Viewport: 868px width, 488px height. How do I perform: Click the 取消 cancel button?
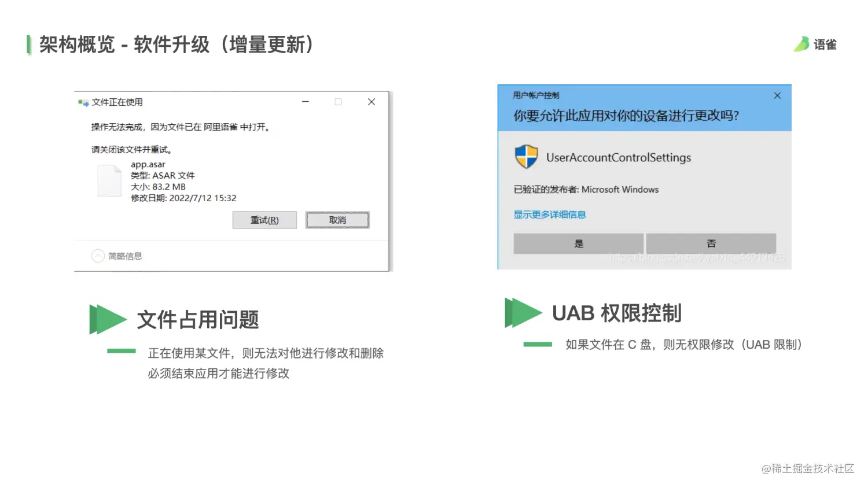tap(337, 220)
